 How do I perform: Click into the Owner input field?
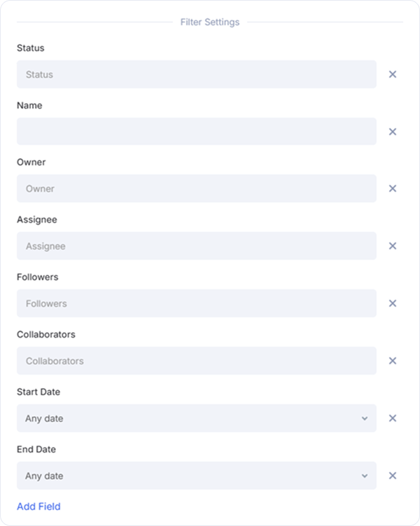[x=196, y=188]
